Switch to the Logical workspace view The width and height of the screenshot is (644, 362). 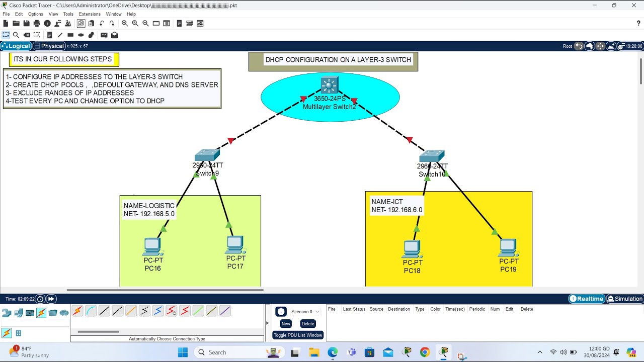pos(16,46)
